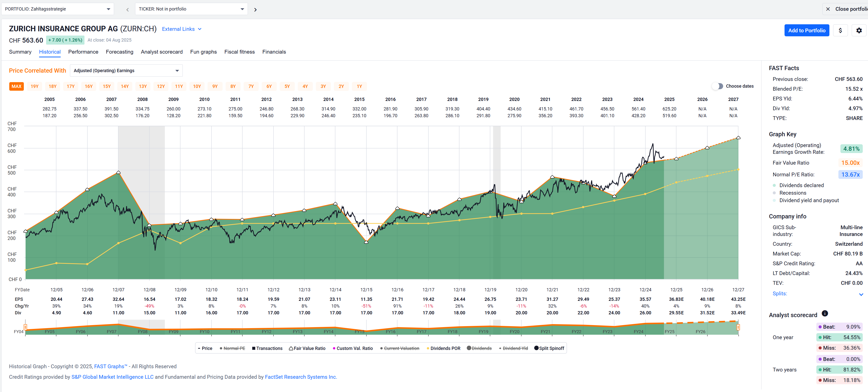Image resolution: width=868 pixels, height=392 pixels.
Task: Click the 15.00x Fair Value Ratio badge
Action: coord(850,163)
